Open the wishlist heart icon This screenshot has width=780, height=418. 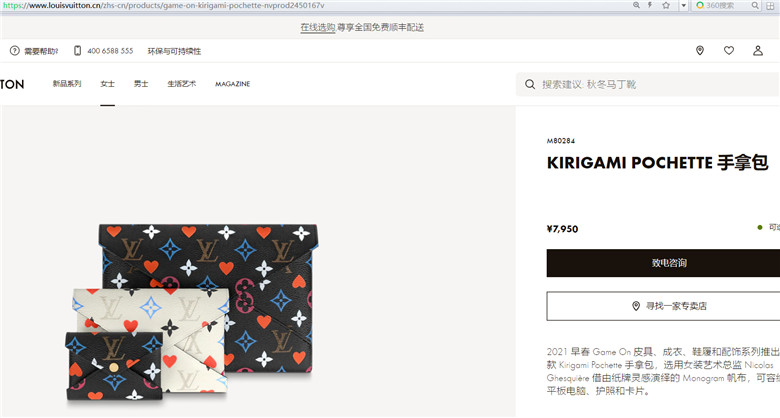tap(729, 51)
